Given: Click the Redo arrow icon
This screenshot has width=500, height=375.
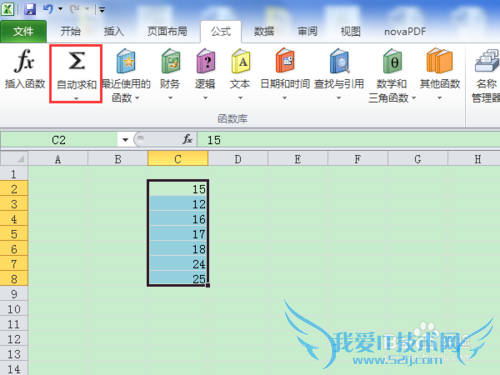Looking at the screenshot, I should coord(74,9).
